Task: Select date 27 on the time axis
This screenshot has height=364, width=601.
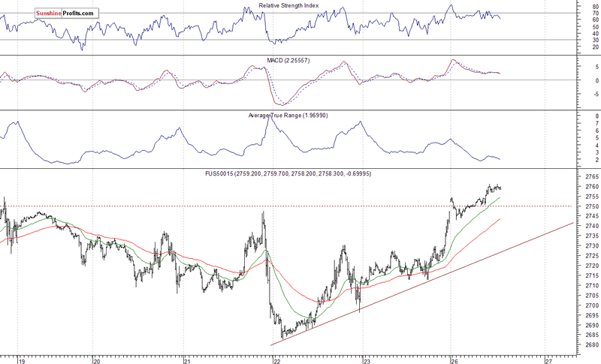Action: tap(548, 359)
